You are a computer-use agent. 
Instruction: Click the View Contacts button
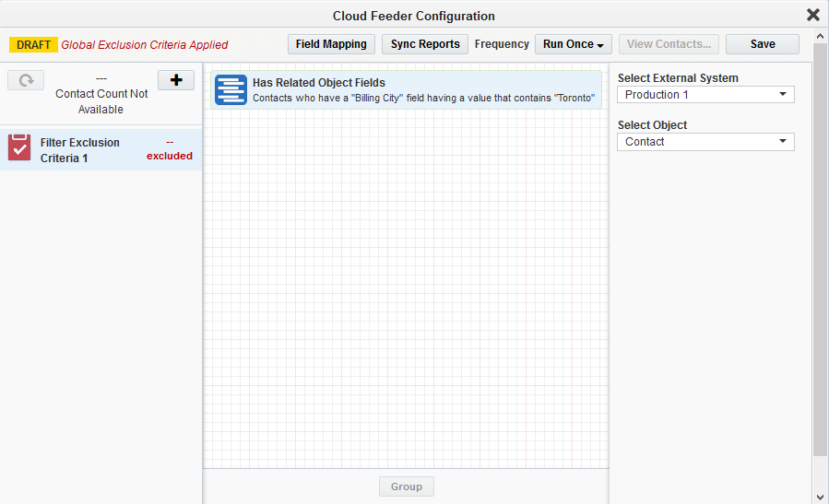tap(669, 44)
